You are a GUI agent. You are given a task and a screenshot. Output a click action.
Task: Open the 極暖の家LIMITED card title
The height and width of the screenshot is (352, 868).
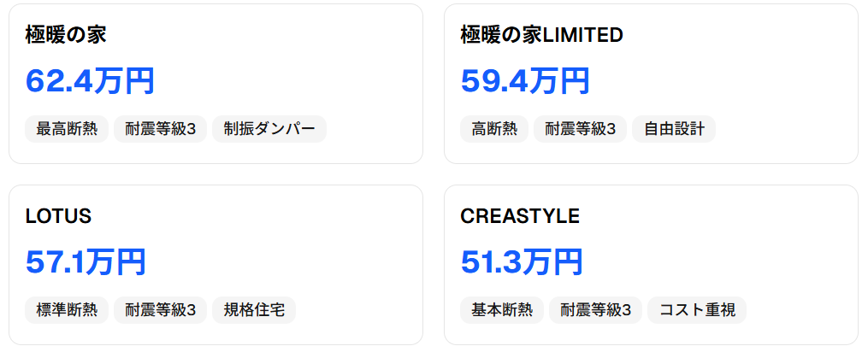(541, 35)
